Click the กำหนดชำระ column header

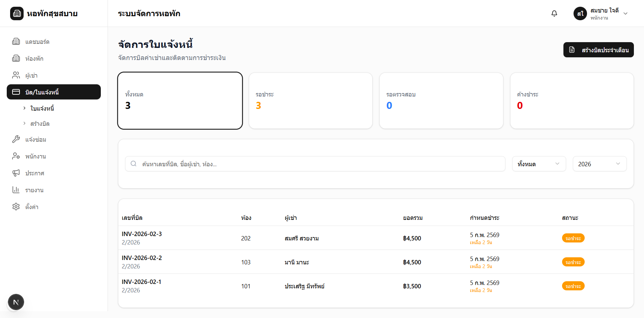point(485,218)
